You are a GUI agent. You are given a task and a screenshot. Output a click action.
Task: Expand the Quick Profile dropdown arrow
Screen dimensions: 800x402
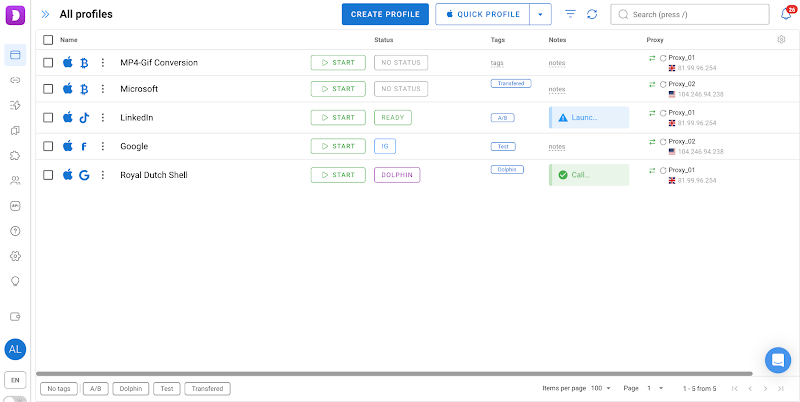(x=540, y=15)
